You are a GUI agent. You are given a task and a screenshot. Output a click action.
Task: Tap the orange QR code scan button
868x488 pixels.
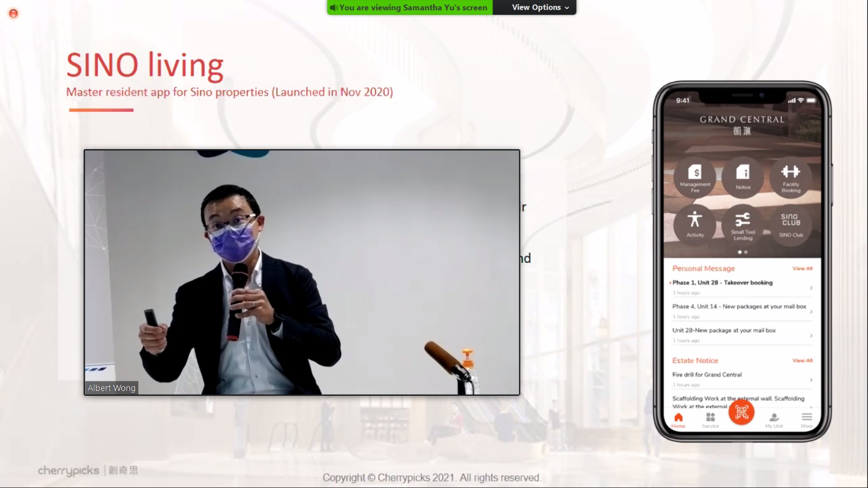(742, 412)
